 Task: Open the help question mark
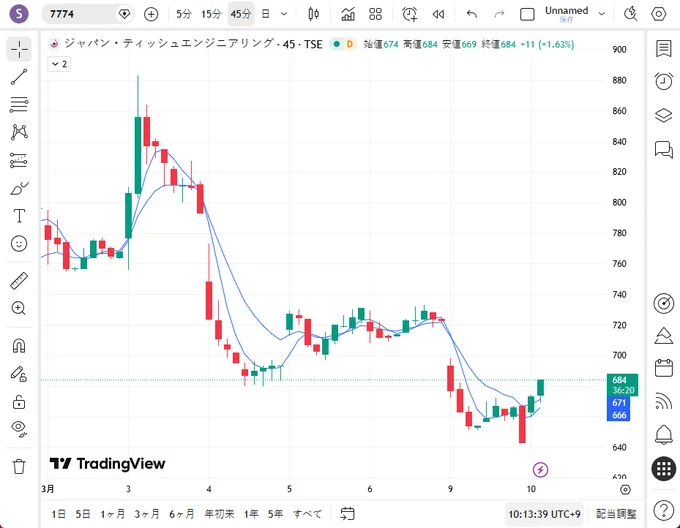(x=664, y=510)
